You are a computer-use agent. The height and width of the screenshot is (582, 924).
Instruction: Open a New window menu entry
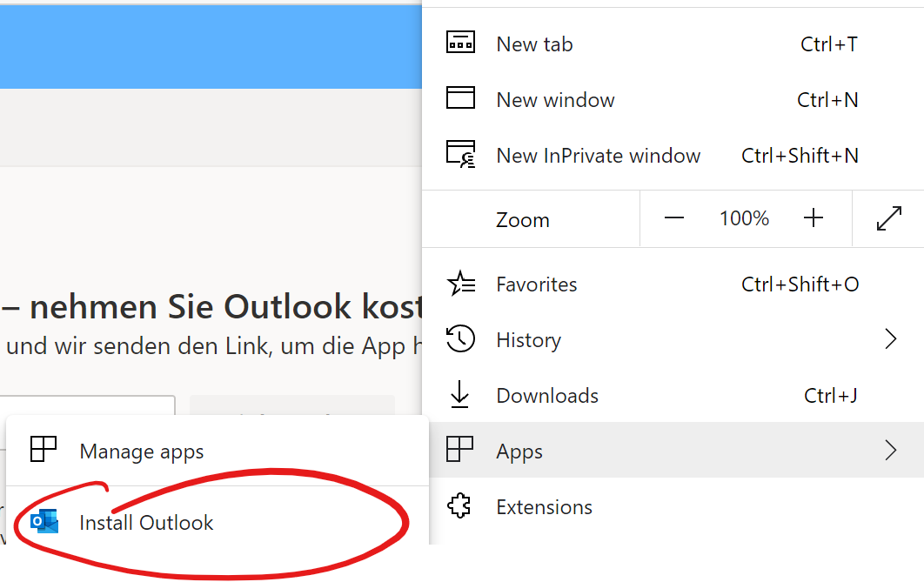coord(673,99)
